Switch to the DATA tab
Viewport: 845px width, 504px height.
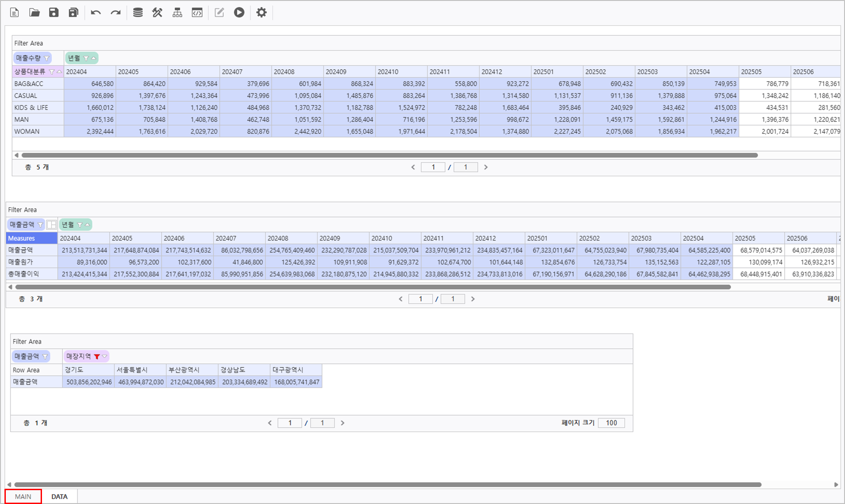[x=59, y=496]
